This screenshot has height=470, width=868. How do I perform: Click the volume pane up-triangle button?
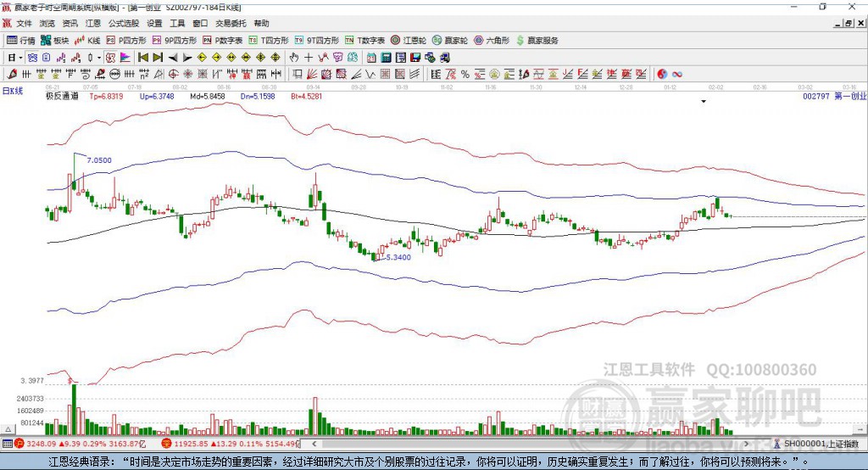pyautogui.click(x=8, y=429)
